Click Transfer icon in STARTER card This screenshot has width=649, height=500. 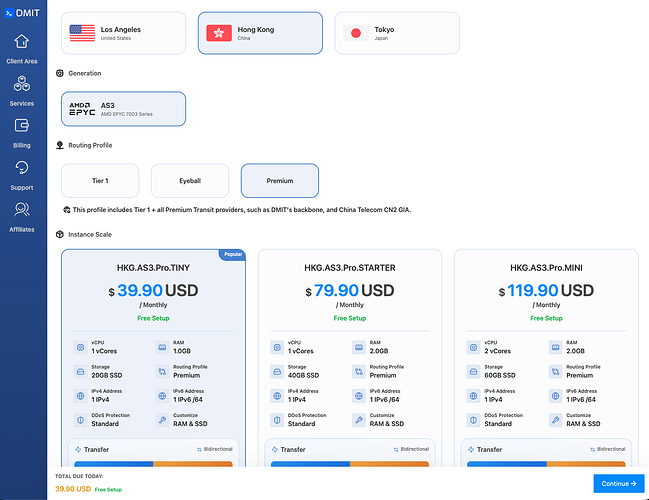point(274,450)
